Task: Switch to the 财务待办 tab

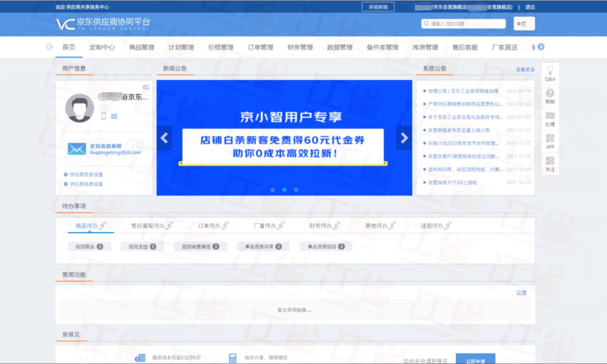Action: pos(324,226)
